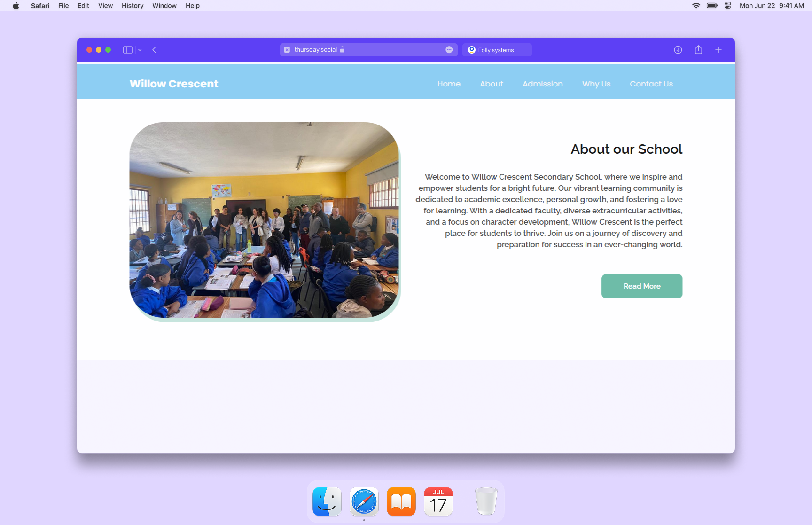Screen dimensions: 812x525
Task: Open a new tab with plus icon
Action: pos(718,50)
